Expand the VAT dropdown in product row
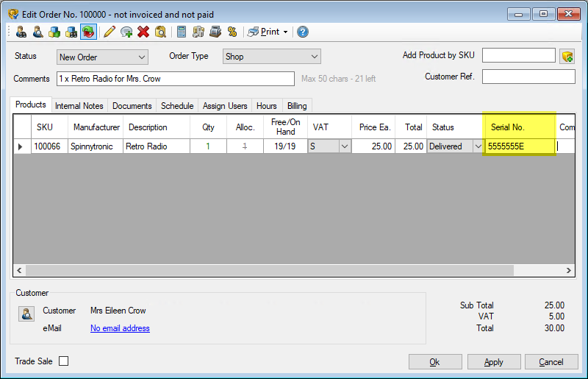Image resolution: width=588 pixels, height=379 pixels. coord(344,146)
